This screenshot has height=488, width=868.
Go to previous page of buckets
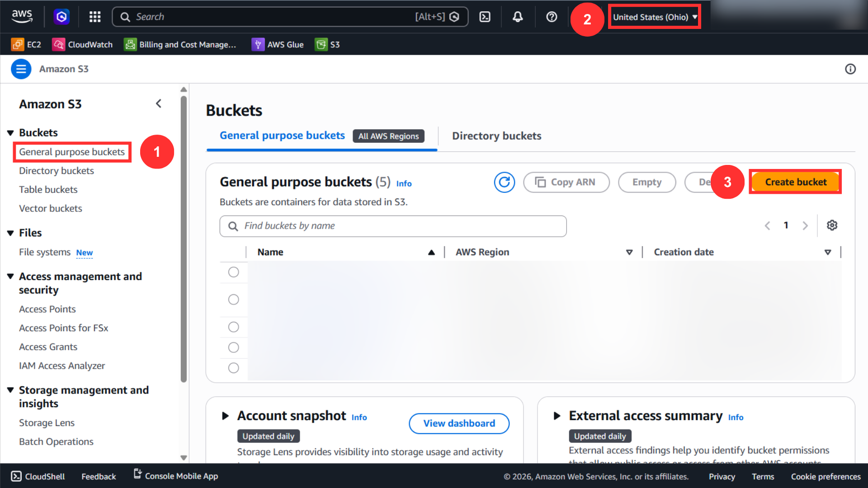tap(767, 225)
